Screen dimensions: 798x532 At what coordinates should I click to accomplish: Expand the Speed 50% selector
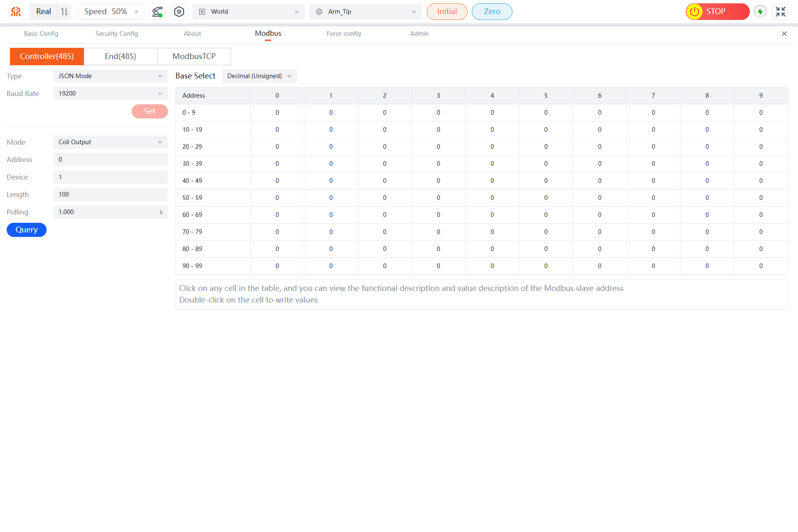pyautogui.click(x=111, y=12)
